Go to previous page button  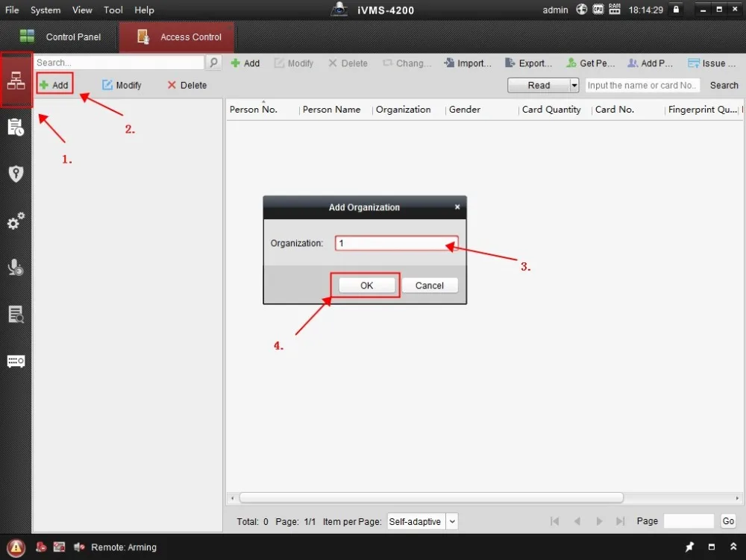pyautogui.click(x=577, y=521)
